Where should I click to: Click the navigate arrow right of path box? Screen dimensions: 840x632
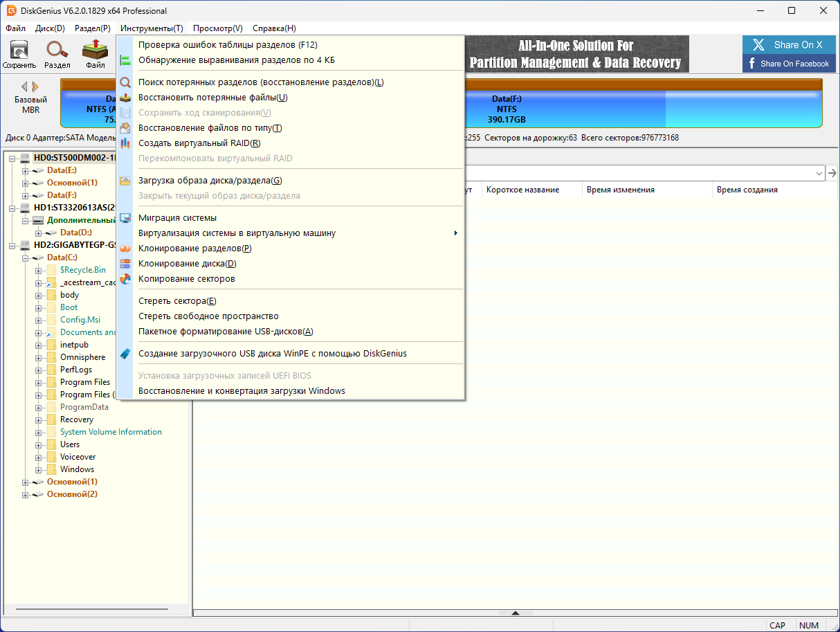click(832, 173)
